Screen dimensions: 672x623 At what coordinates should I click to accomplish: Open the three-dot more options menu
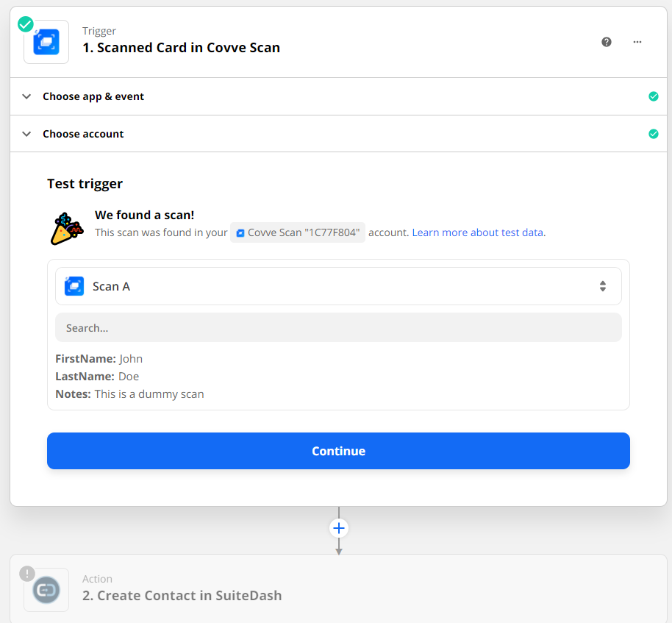pyautogui.click(x=637, y=42)
